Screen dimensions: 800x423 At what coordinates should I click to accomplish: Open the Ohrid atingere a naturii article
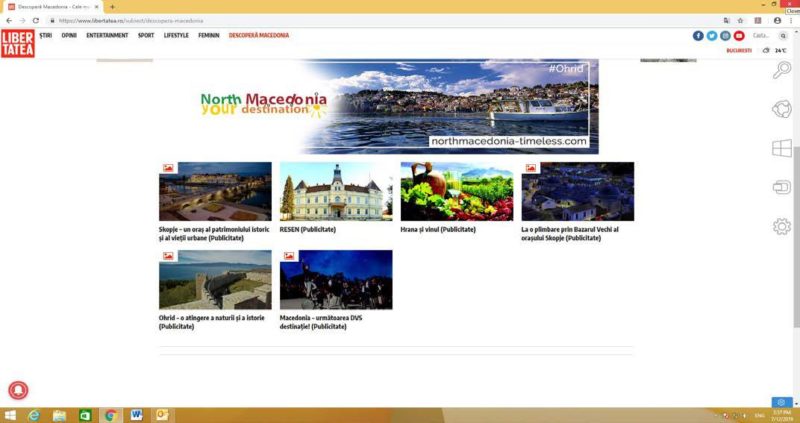(x=212, y=322)
